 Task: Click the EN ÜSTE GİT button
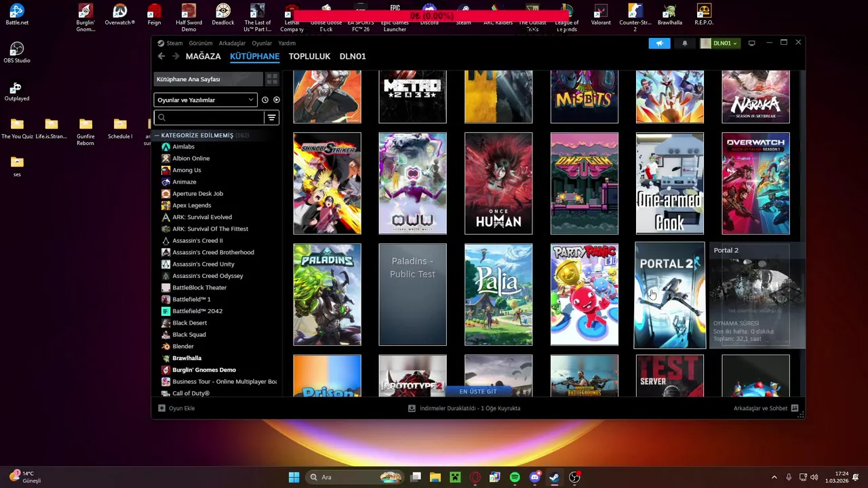pos(478,391)
